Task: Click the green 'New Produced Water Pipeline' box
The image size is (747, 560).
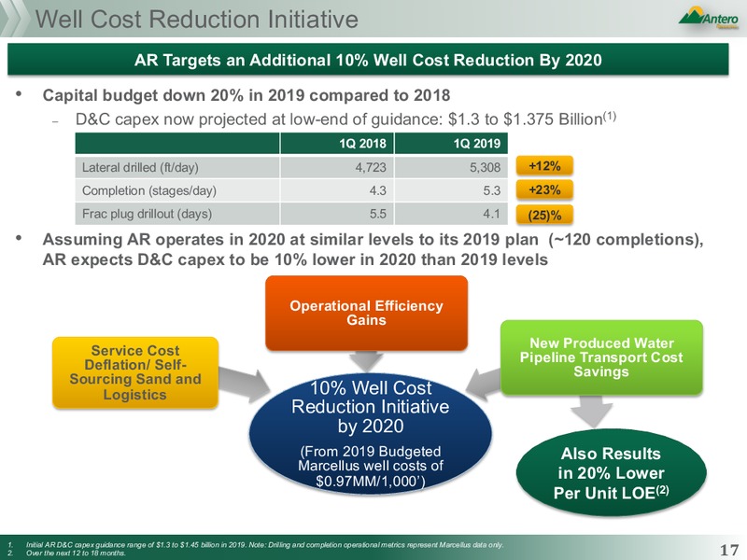Action: (x=601, y=357)
